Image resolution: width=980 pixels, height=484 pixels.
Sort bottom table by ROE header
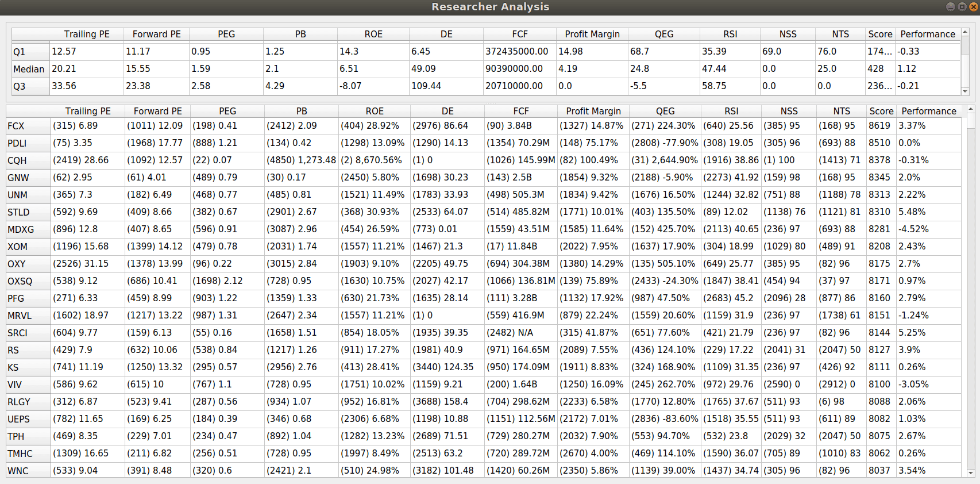coord(375,111)
